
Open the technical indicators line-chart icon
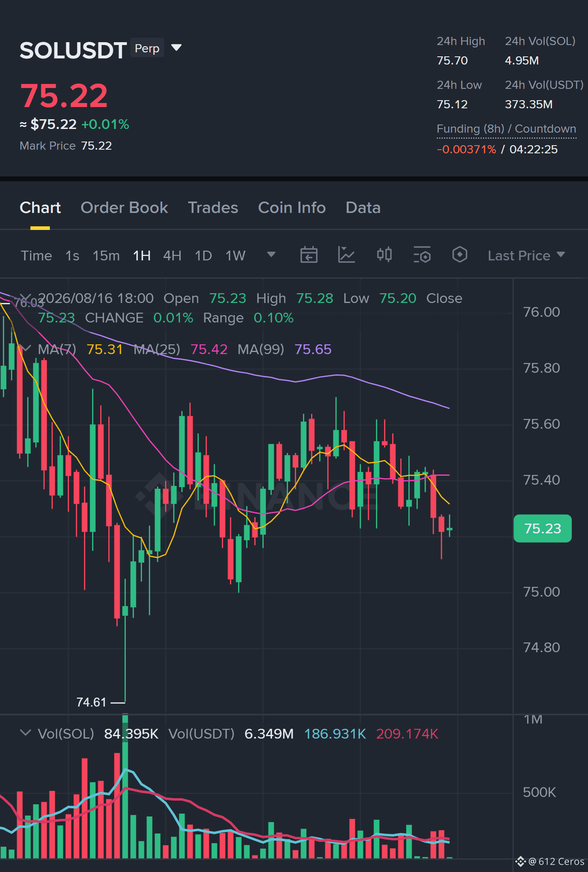coord(346,255)
